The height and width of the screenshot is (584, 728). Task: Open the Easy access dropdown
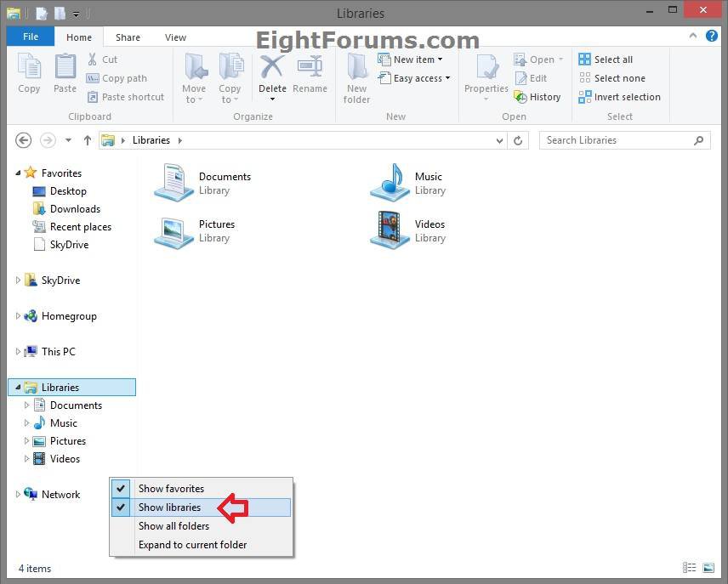click(x=415, y=78)
